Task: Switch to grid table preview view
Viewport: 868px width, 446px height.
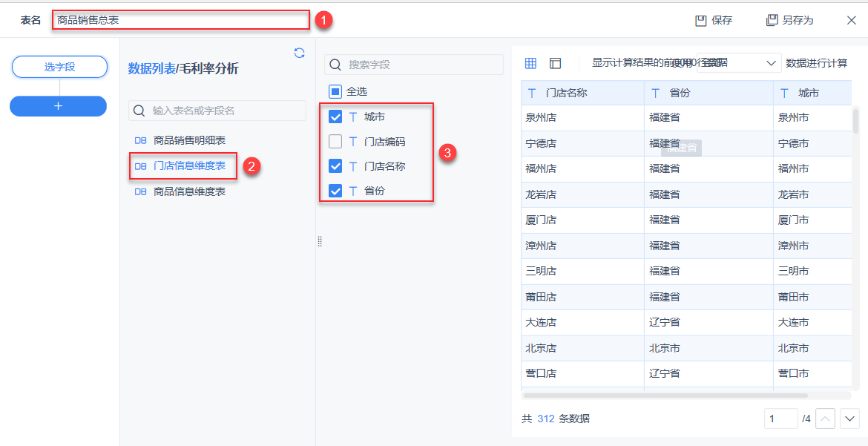Action: (x=530, y=63)
